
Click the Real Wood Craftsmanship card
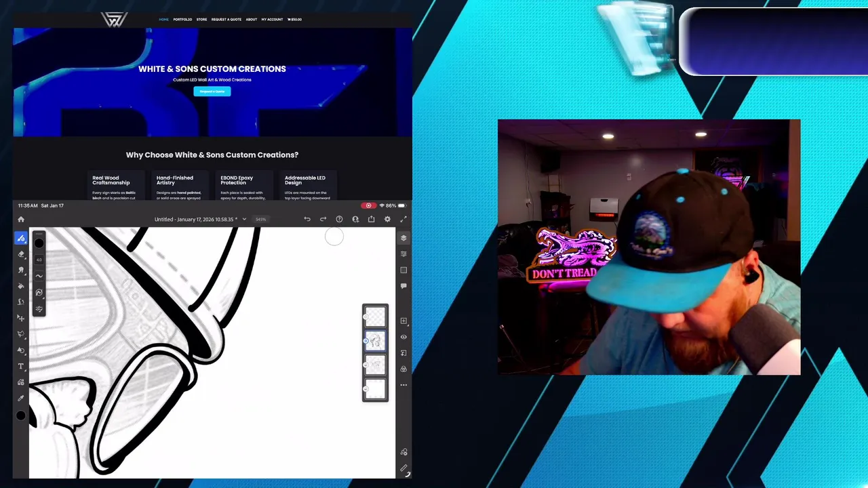[x=115, y=186]
